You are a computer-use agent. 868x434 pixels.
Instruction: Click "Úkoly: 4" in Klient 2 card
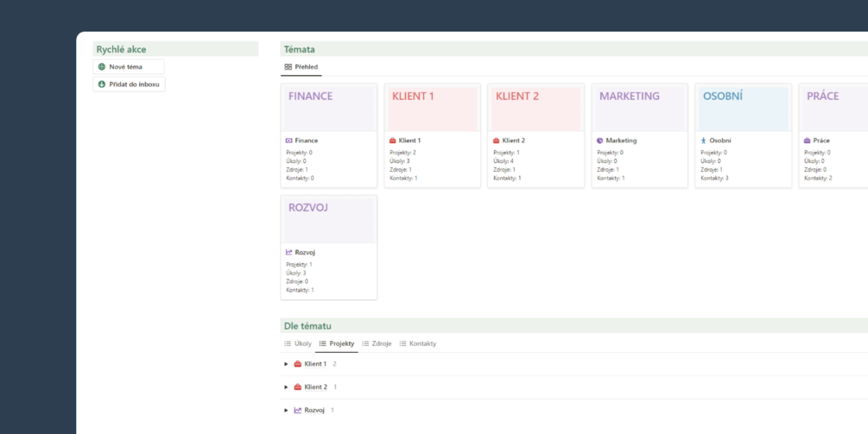click(504, 160)
